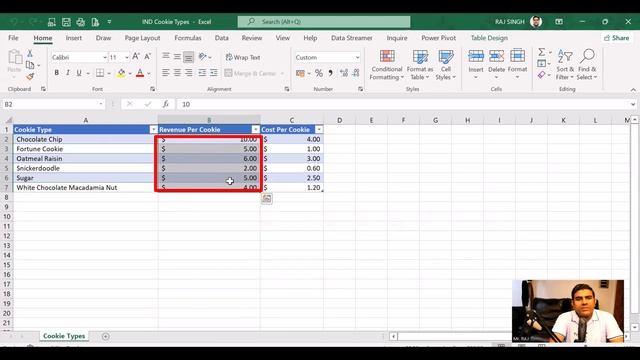Image resolution: width=640 pixels, height=360 pixels.
Task: Switch to the Data tab
Action: (x=222, y=38)
